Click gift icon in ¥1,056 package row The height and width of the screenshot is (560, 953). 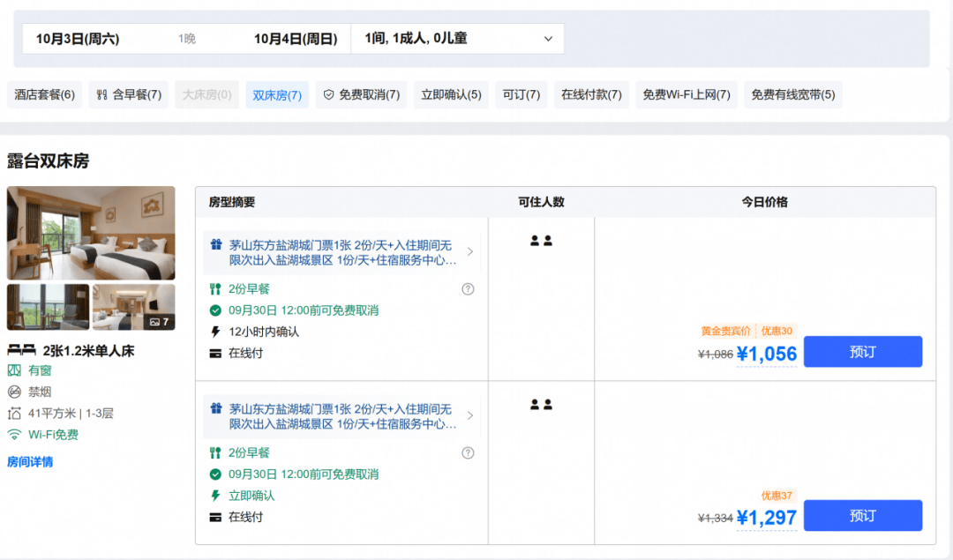pyautogui.click(x=216, y=245)
